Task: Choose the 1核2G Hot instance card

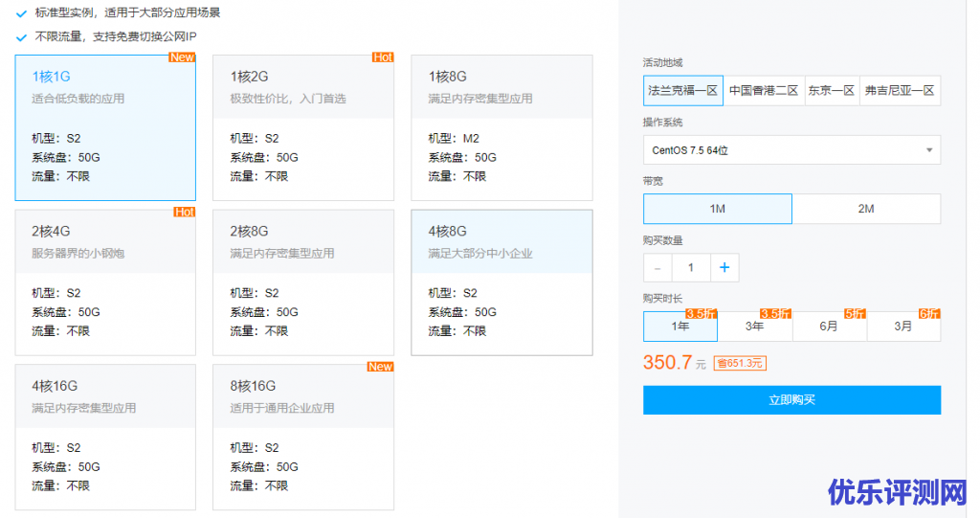Action: [303, 127]
